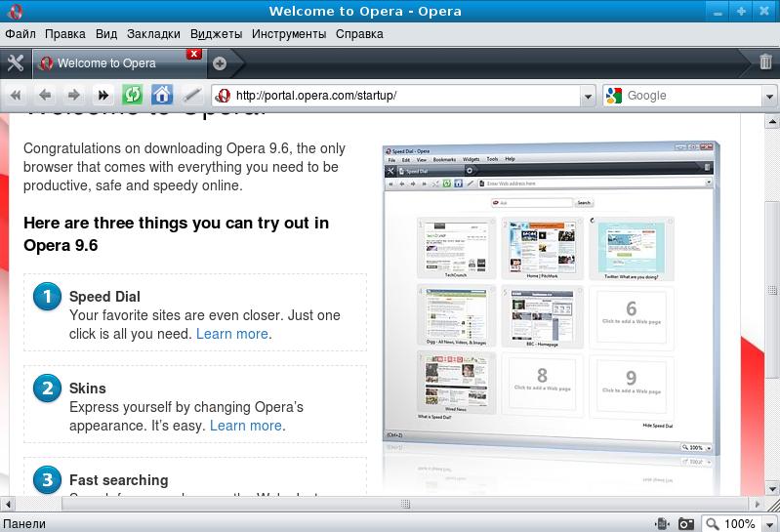Click the Congratulations on downloading Opera paragraph
The width and height of the screenshot is (780, 532).
(x=185, y=167)
